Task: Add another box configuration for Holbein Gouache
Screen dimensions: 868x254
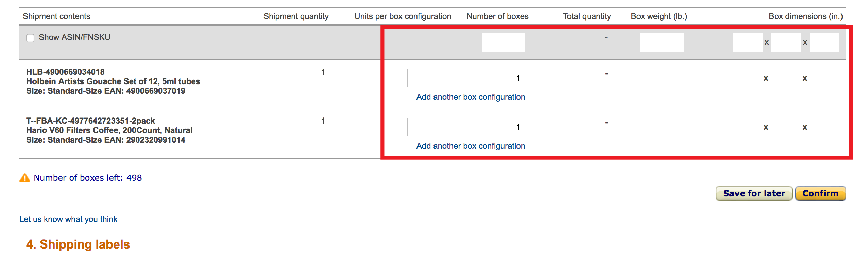Action: click(x=471, y=97)
